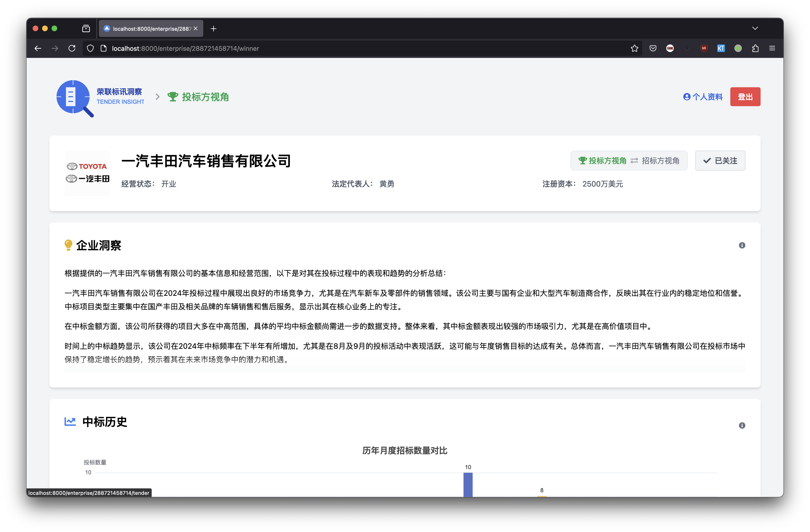Click the info icon in 企业洞察 section

742,245
